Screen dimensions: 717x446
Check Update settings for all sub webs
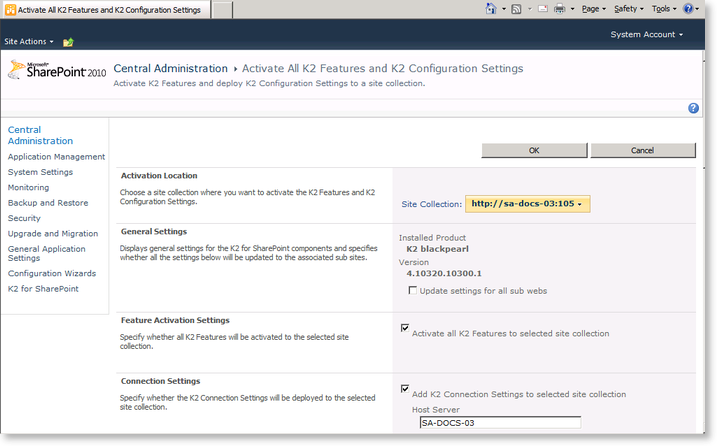413,290
